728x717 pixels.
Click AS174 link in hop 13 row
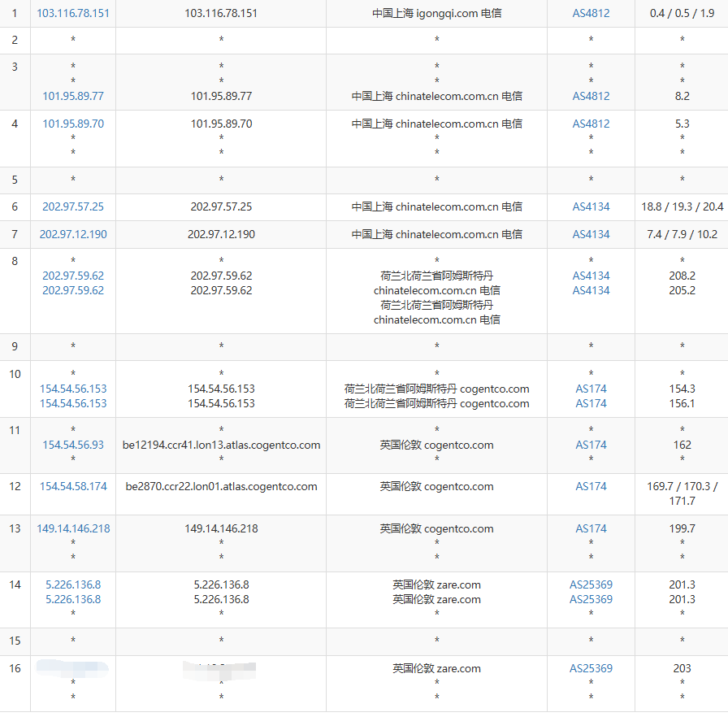pyautogui.click(x=591, y=528)
